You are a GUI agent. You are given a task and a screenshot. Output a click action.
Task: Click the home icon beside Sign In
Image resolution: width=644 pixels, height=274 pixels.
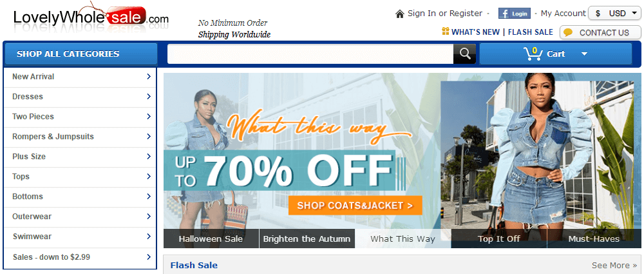[400, 14]
